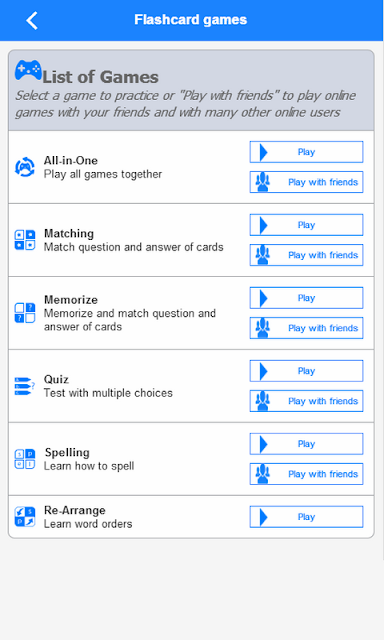Play the Spelling game

306,444
